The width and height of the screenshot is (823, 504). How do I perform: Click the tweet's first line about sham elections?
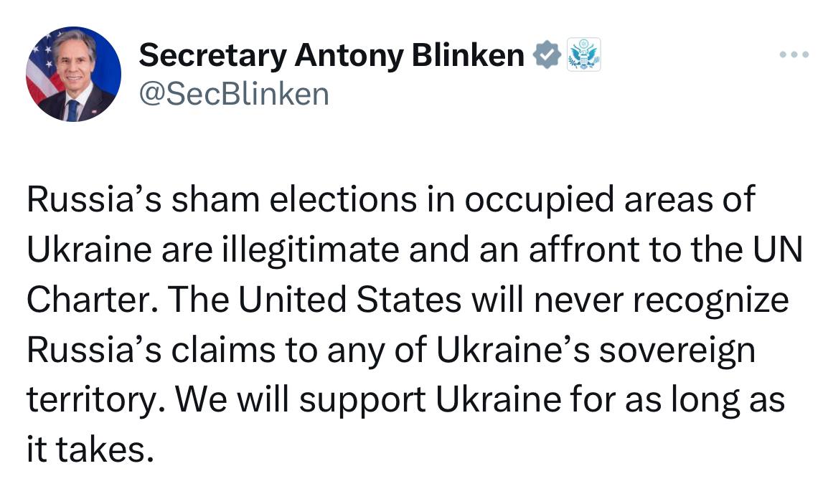point(391,199)
